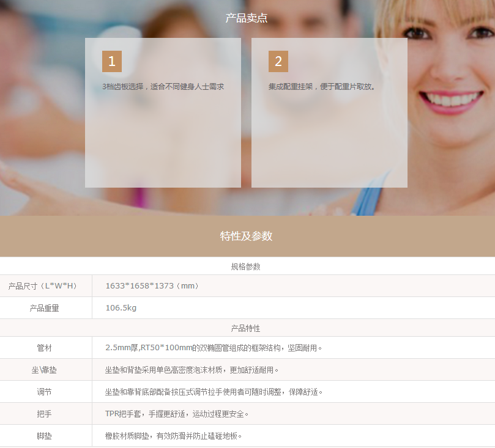Image resolution: width=495 pixels, height=448 pixels.
Task: Select the 3档齿板选择 selling point text
Action: tap(163, 87)
